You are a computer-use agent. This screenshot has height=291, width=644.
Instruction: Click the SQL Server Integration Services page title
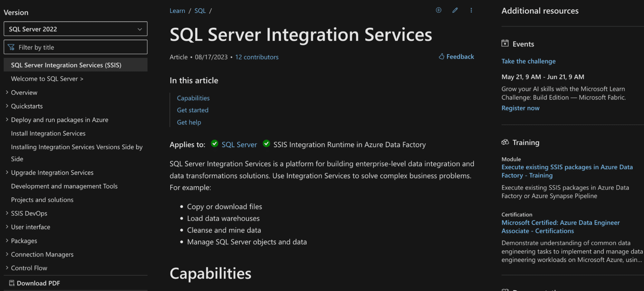[x=301, y=35]
